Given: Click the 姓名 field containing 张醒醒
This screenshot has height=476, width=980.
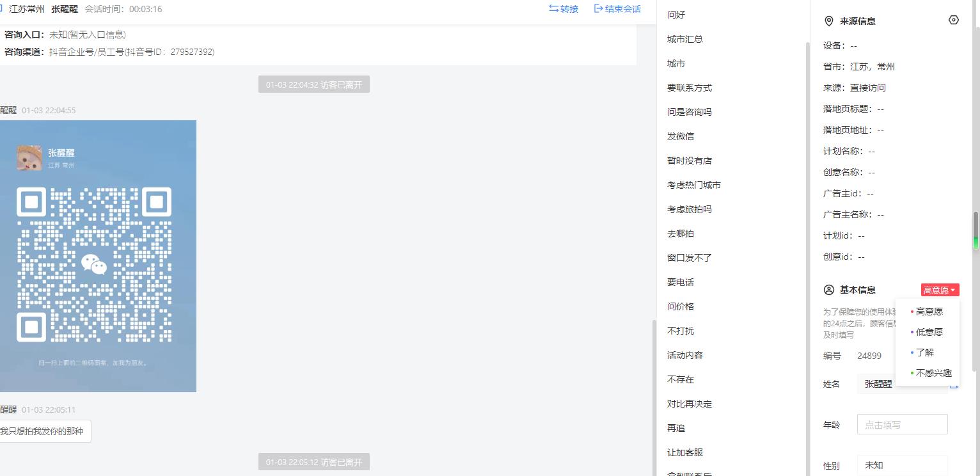Looking at the screenshot, I should click(902, 384).
